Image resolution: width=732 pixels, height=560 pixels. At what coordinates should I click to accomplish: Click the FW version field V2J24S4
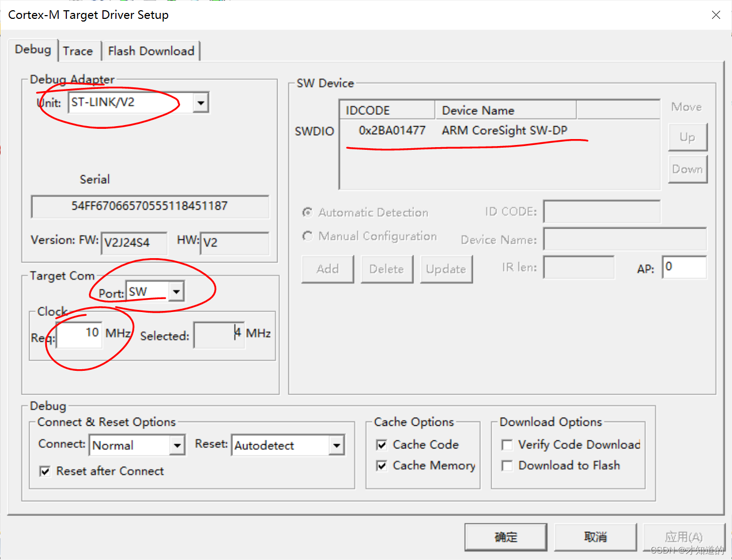[x=134, y=243]
